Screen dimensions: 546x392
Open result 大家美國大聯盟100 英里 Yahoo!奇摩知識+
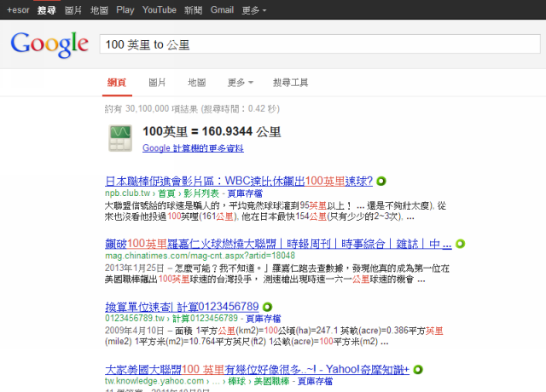[257, 369]
